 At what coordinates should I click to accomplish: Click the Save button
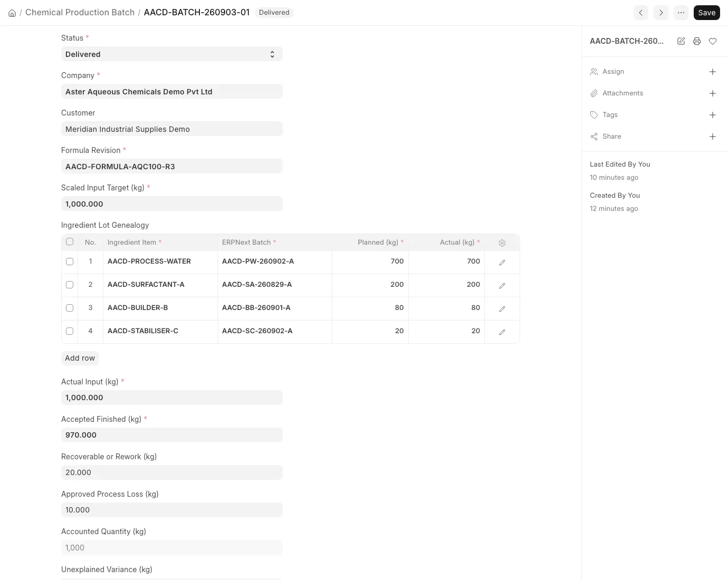(707, 13)
